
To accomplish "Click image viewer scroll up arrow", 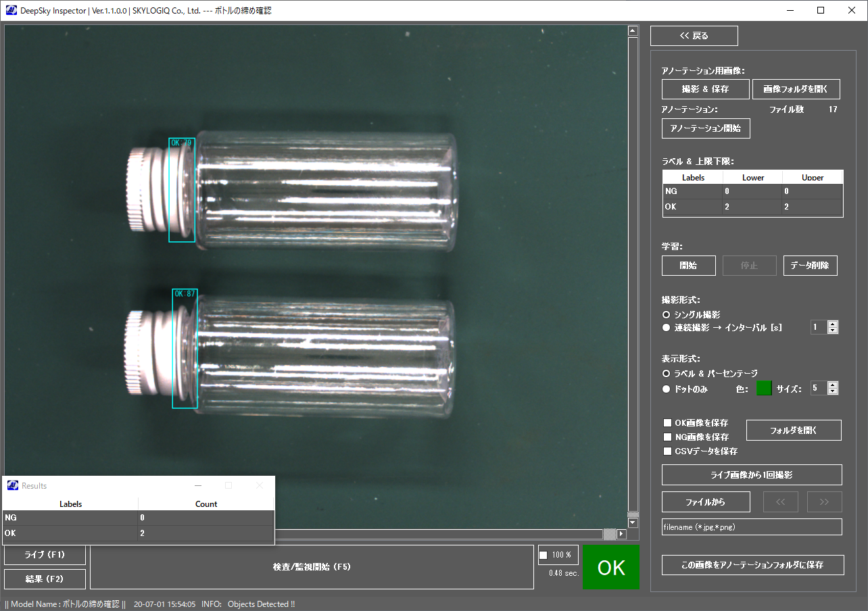I will point(633,31).
